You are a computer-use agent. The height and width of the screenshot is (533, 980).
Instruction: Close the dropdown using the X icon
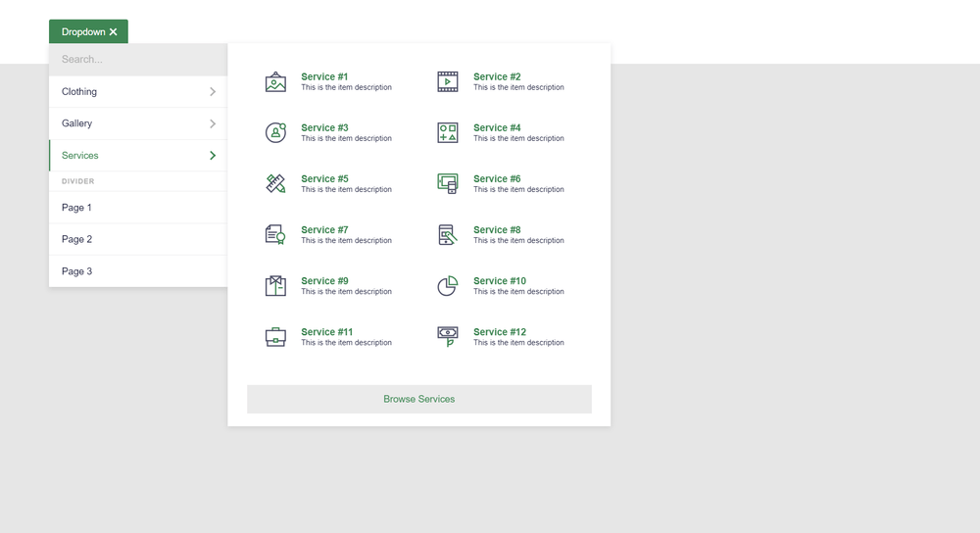click(x=113, y=32)
